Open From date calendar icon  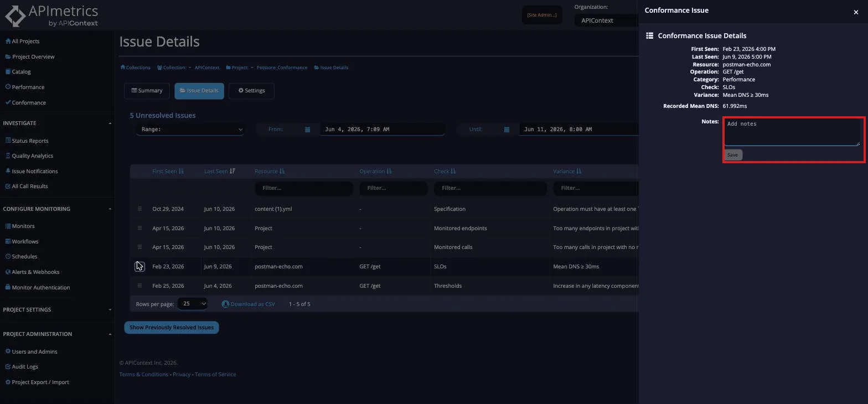(x=307, y=130)
